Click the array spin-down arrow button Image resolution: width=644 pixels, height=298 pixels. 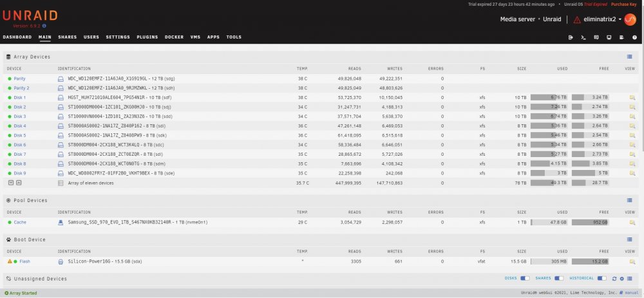(x=11, y=183)
